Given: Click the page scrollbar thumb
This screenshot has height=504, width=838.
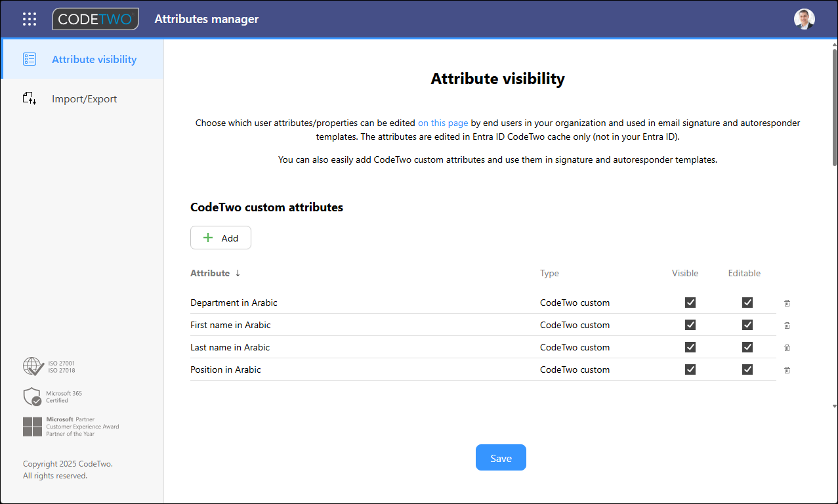Looking at the screenshot, I should pyautogui.click(x=834, y=106).
